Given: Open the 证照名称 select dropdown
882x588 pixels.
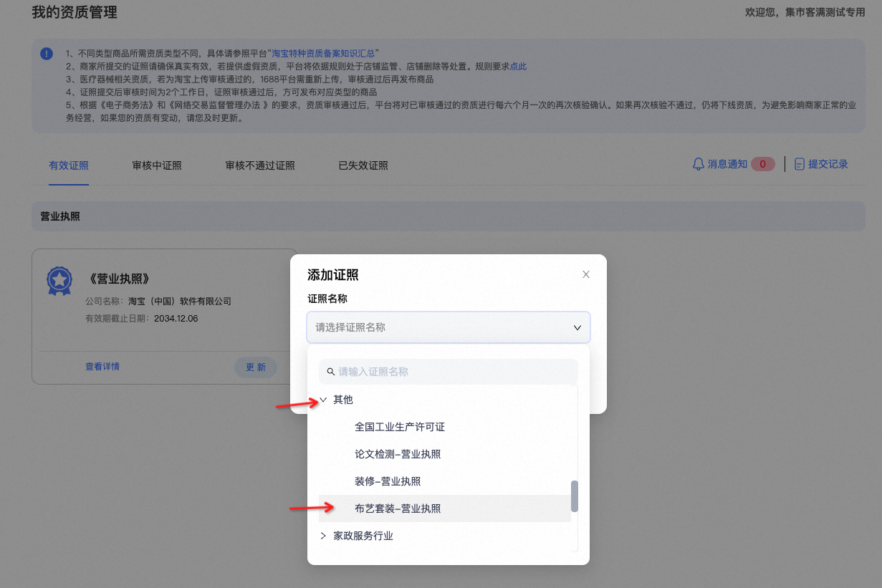Looking at the screenshot, I should pyautogui.click(x=449, y=327).
